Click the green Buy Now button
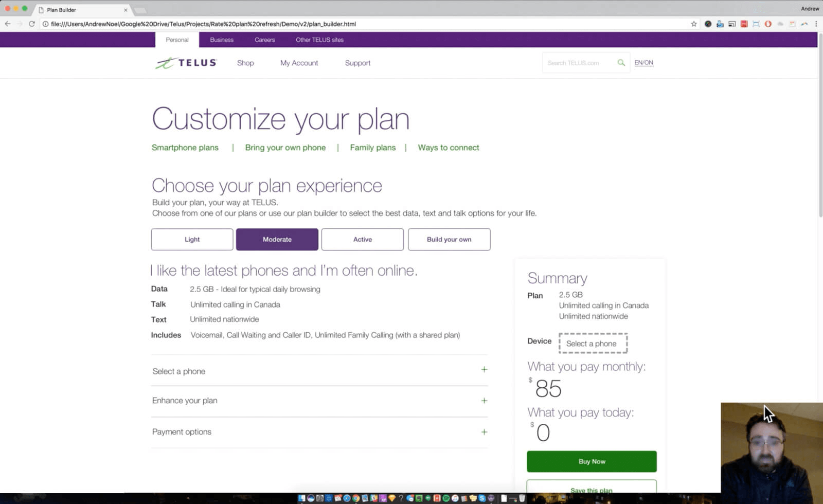The height and width of the screenshot is (504, 823). click(x=592, y=461)
